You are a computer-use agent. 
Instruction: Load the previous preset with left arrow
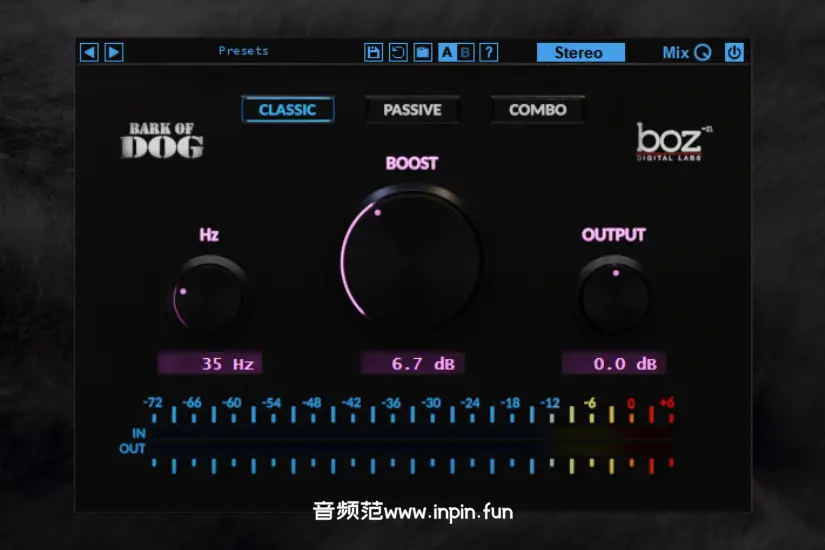click(x=89, y=53)
